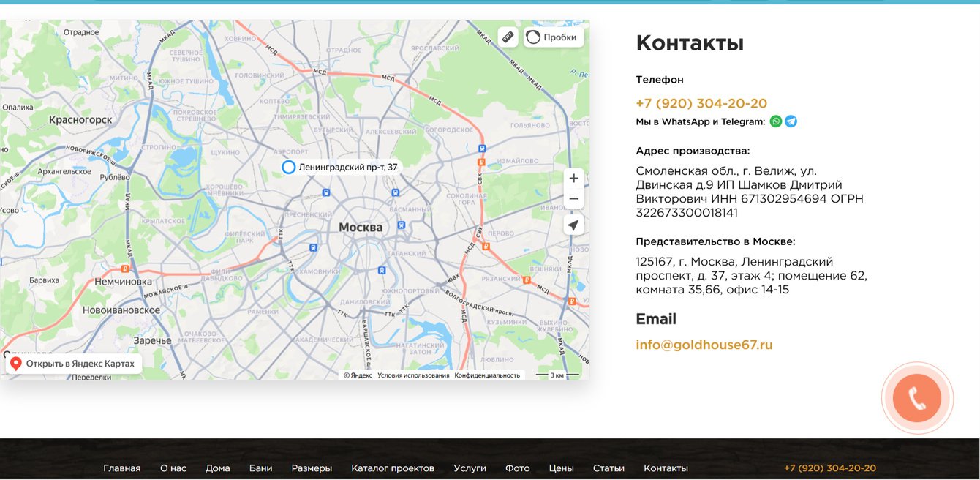Toggle the Пробки traffic layer
The height and width of the screenshot is (480, 980).
553,37
